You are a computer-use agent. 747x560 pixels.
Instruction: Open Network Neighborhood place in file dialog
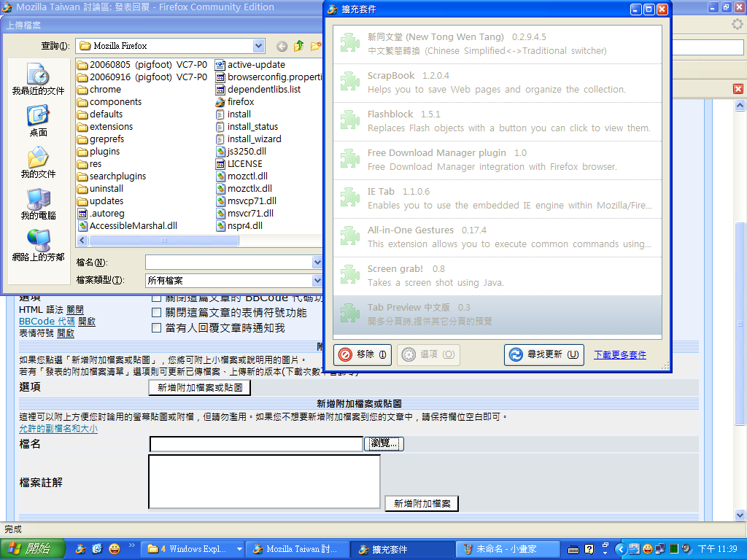click(38, 246)
